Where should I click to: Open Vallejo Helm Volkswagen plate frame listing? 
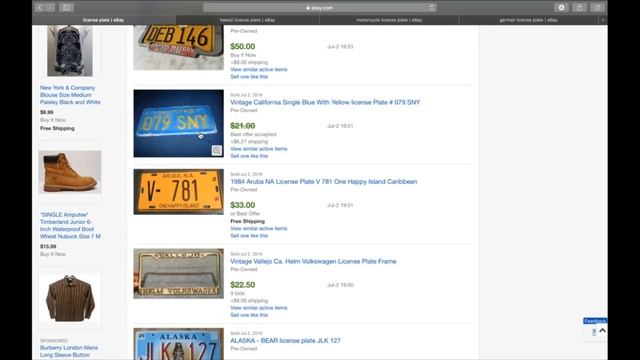coord(313,261)
